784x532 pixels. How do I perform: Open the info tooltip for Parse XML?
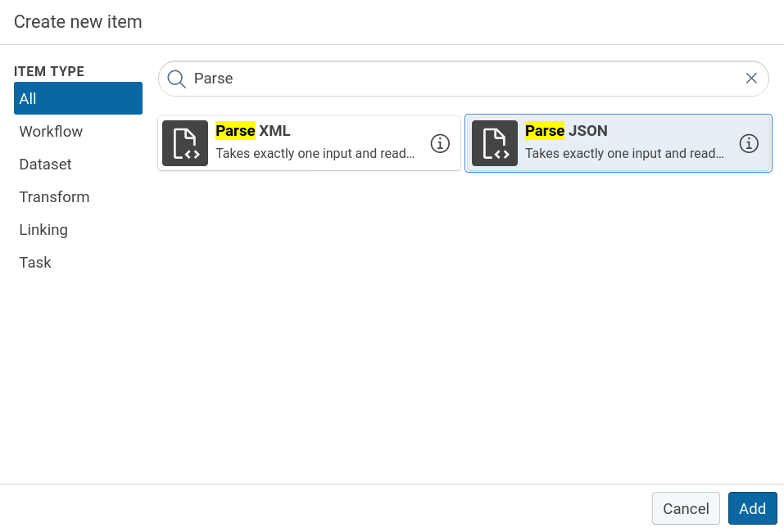[440, 142]
